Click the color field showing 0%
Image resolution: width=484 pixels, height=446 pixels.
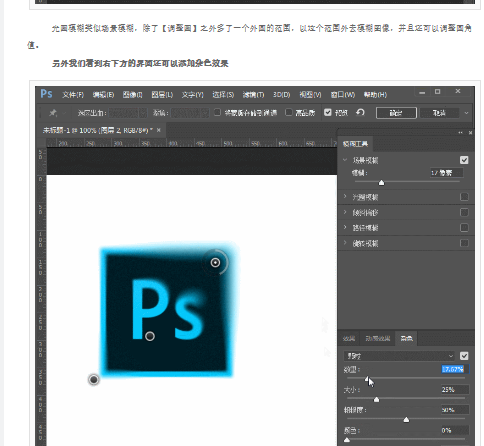coord(455,430)
